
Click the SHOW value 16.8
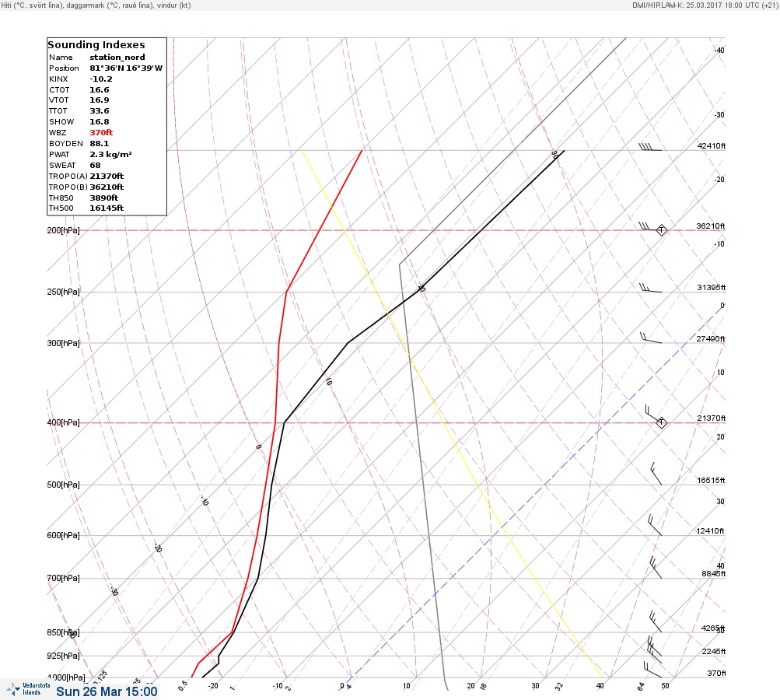click(100, 122)
